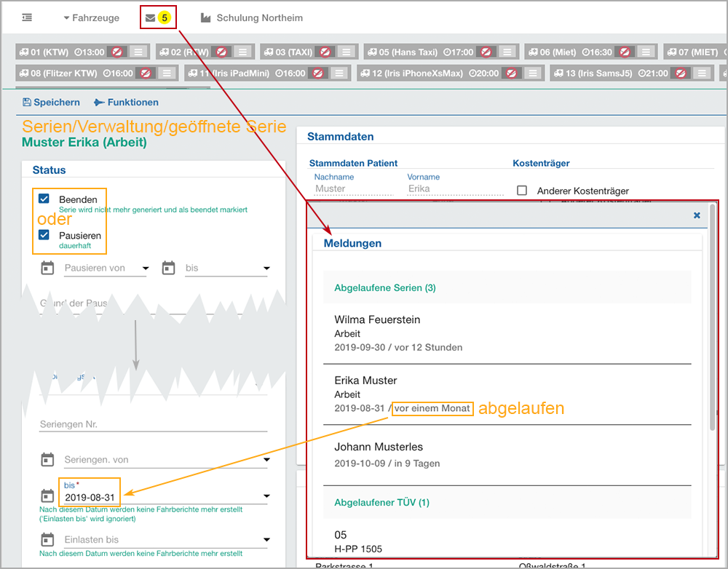Image resolution: width=728 pixels, height=569 pixels.
Task: Click the calendar icon beside Einlasten bis
Action: [47, 539]
